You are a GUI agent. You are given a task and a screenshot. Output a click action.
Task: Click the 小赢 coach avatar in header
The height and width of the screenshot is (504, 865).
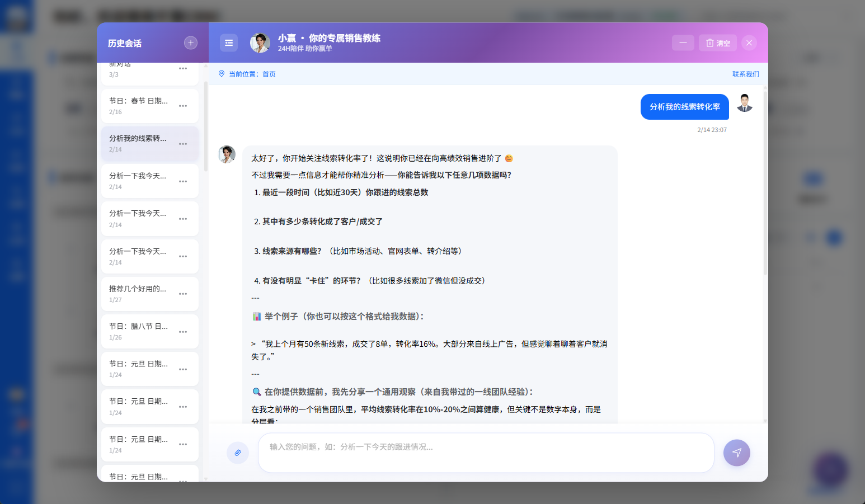260,43
